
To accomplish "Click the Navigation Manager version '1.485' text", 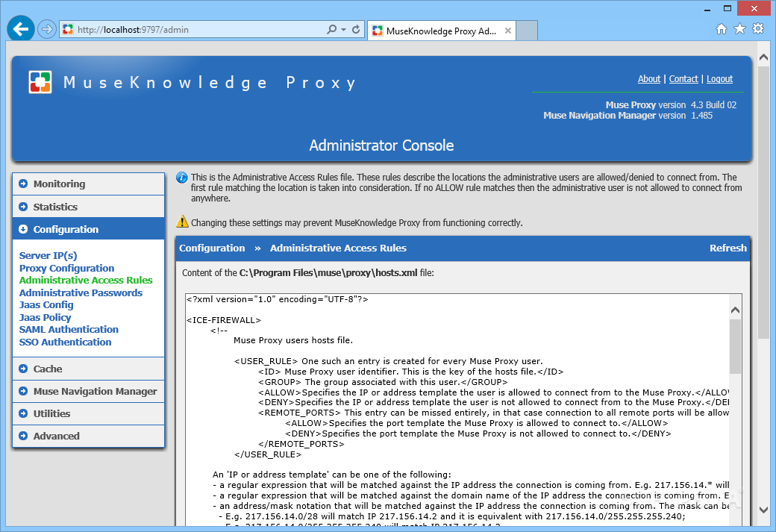I will click(702, 116).
